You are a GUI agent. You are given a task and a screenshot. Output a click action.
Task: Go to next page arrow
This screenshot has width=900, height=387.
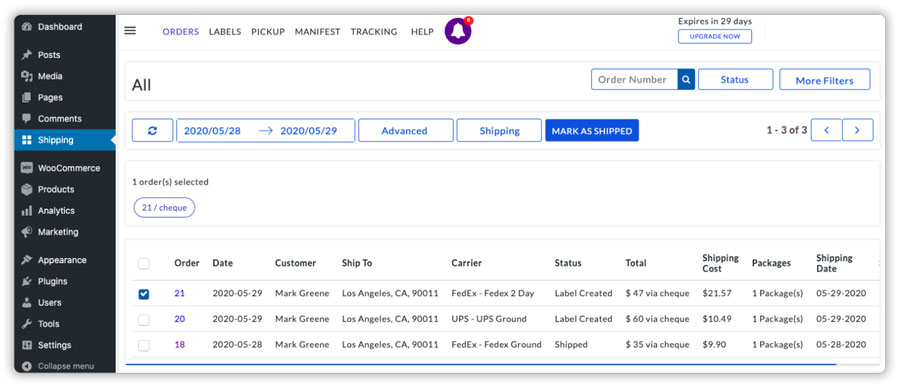click(858, 130)
